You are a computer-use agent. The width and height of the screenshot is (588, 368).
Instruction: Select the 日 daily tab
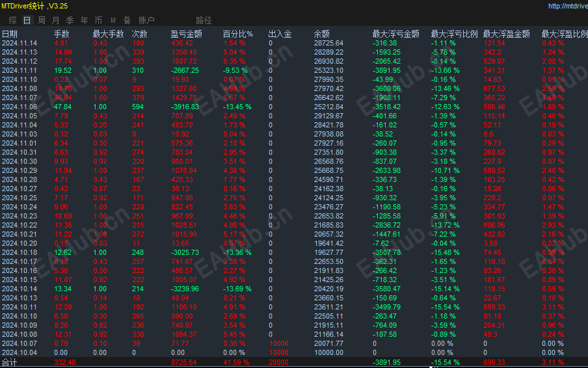pyautogui.click(x=27, y=20)
